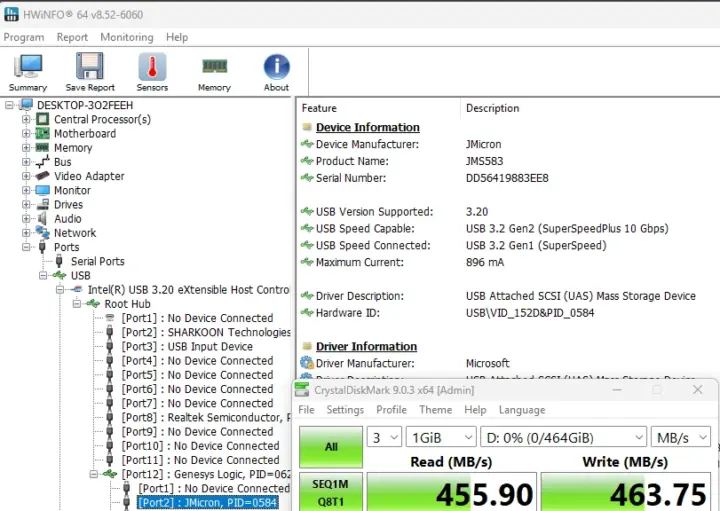Select Port2 SHARKOON Technologies tree item
Image resolution: width=720 pixels, height=511 pixels.
click(206, 332)
